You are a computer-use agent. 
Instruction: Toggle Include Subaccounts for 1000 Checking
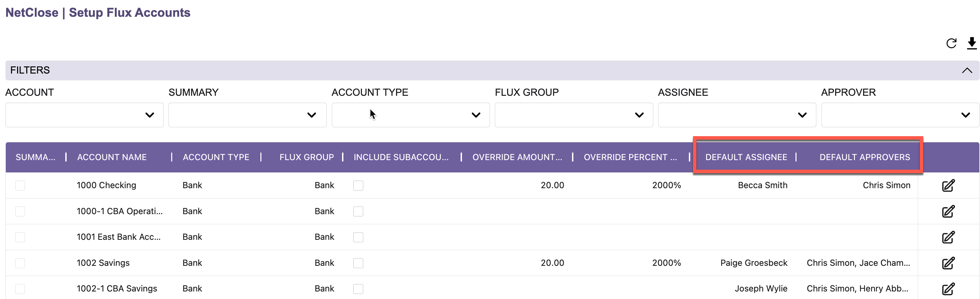pyautogui.click(x=358, y=185)
